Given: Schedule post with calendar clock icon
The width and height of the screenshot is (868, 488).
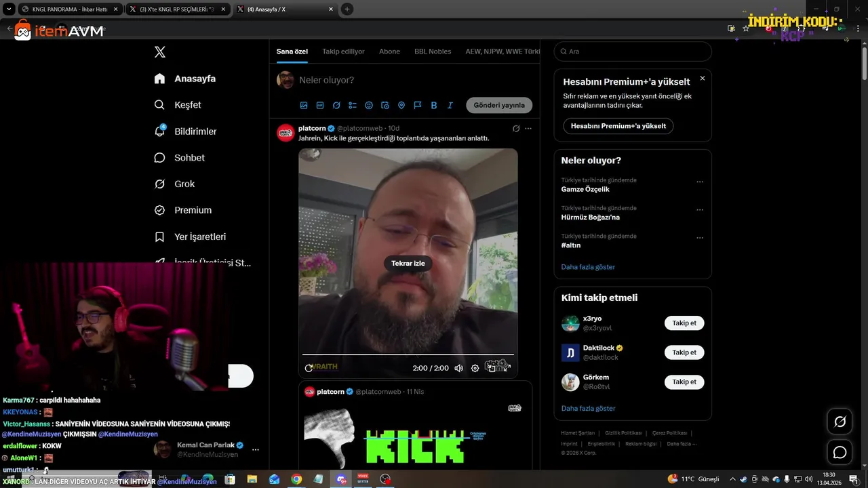Looking at the screenshot, I should 385,106.
